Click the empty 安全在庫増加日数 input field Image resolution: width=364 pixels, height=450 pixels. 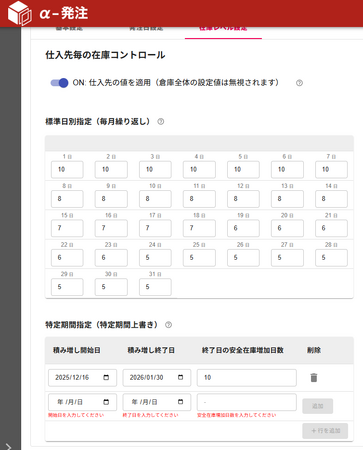click(x=247, y=402)
